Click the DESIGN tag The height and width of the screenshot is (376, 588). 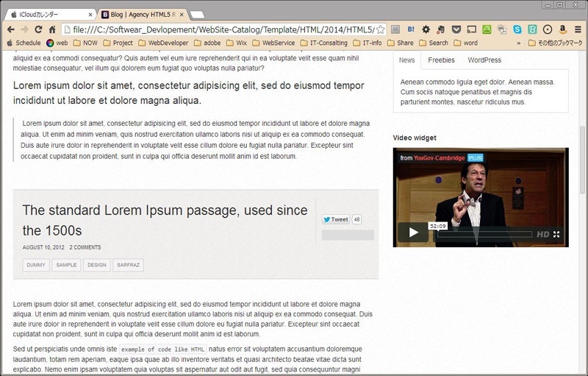[x=97, y=265]
